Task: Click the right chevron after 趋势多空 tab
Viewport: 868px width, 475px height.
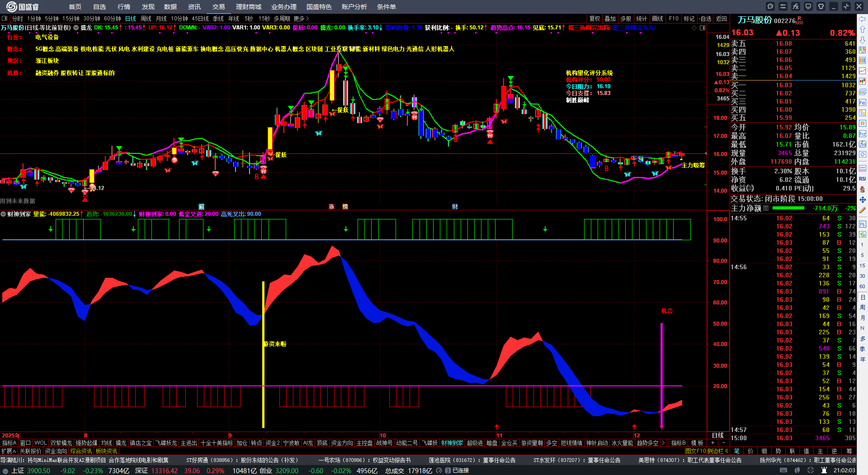Action: [663, 443]
